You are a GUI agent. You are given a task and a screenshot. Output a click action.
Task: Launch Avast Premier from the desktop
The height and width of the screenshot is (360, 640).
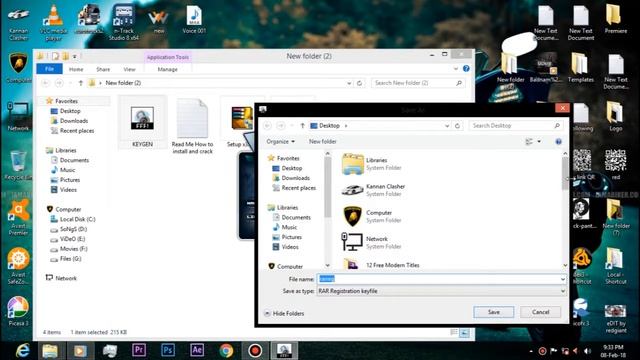coord(18,217)
